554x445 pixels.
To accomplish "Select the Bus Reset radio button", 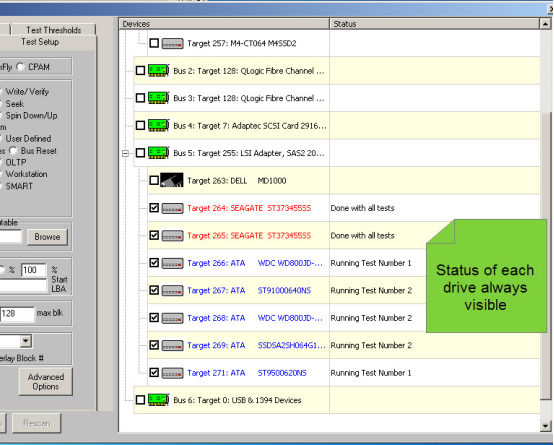I will point(13,151).
